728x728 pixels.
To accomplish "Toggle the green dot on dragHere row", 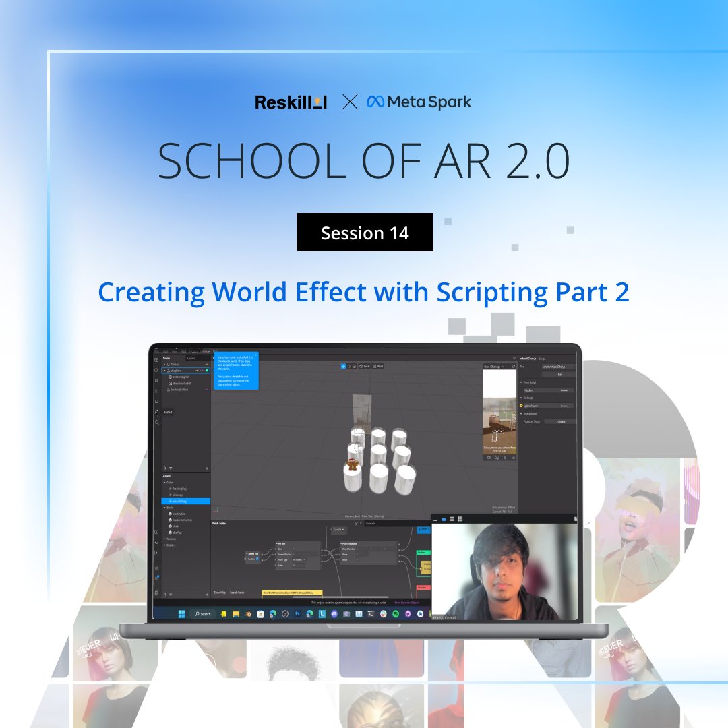I will 207,371.
